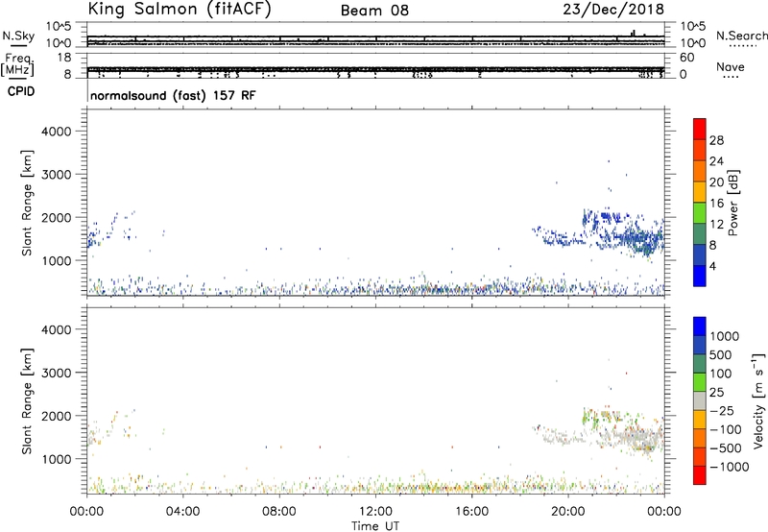Click the date '23/Dec/2018'
Viewport: 768px width, 532px height.
(613, 10)
